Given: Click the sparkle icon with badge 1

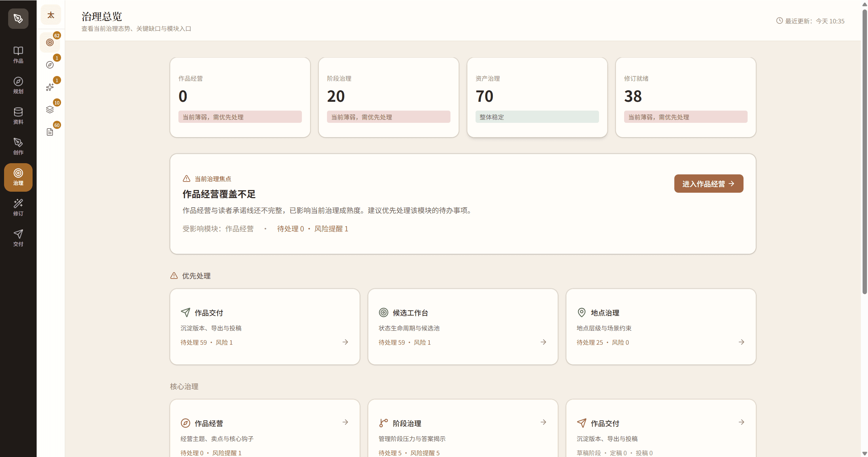Looking at the screenshot, I should (50, 87).
